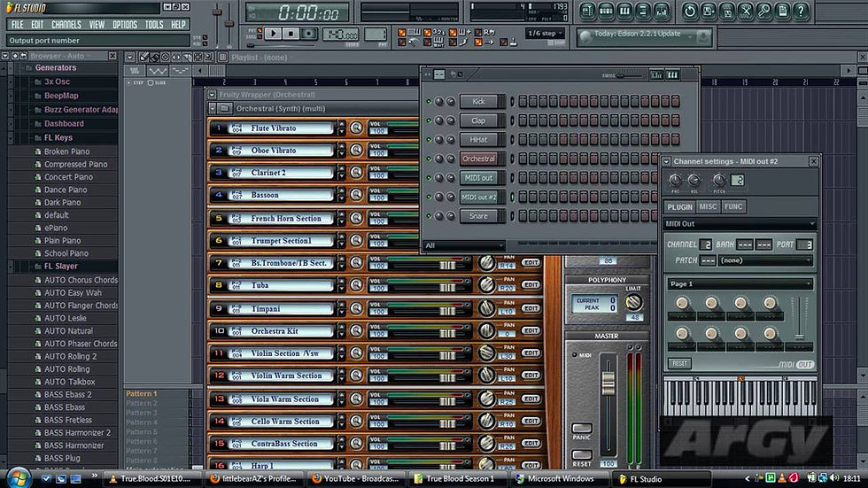Collapse the FL Slayer folder in browser
This screenshot has width=868, height=488.
(x=11, y=266)
